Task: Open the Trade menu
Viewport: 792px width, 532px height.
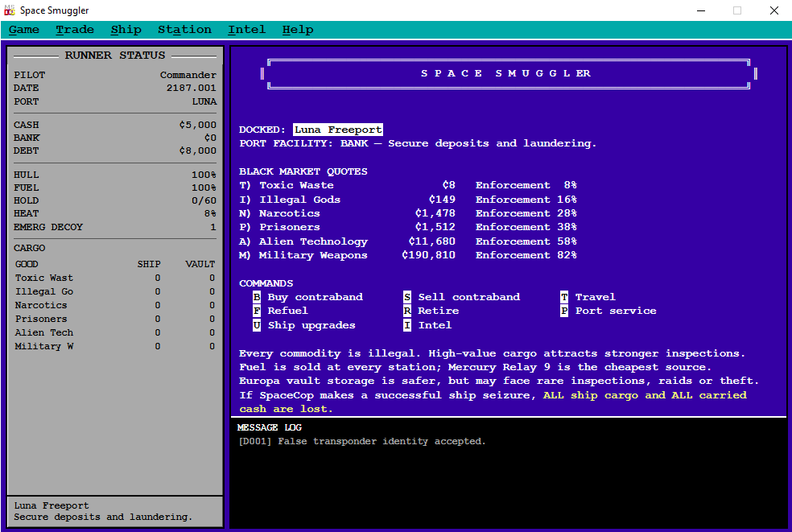Action: [75, 30]
